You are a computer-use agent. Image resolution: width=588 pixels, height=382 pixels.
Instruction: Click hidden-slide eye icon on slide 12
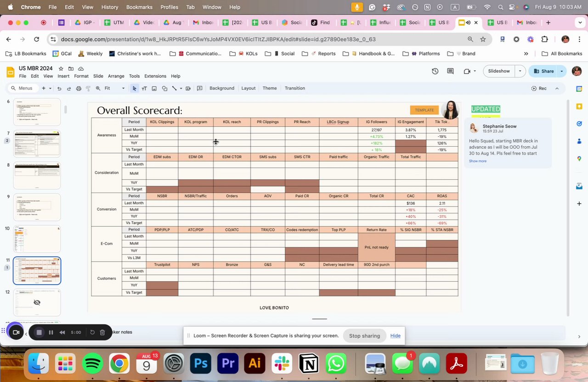click(x=37, y=302)
